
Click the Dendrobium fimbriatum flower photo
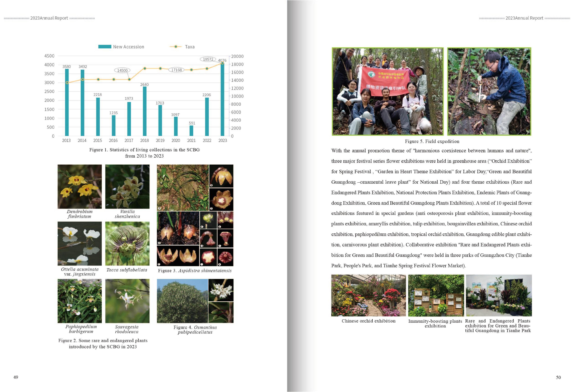80,186
